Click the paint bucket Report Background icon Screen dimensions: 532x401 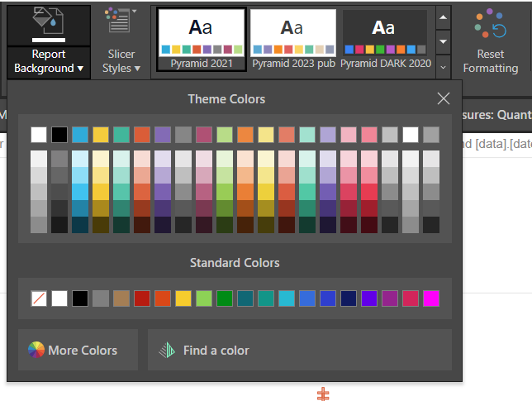click(49, 24)
